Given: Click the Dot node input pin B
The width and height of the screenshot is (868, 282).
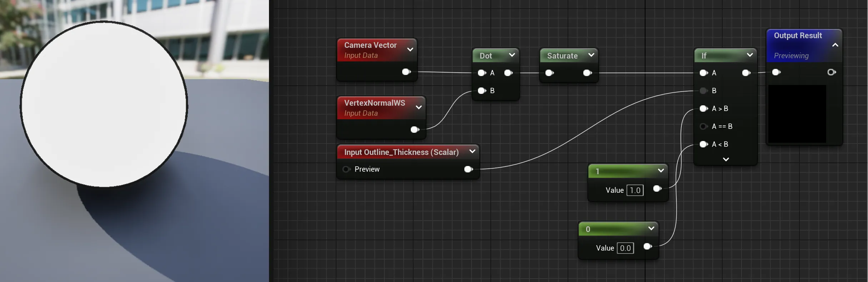Looking at the screenshot, I should pyautogui.click(x=482, y=91).
